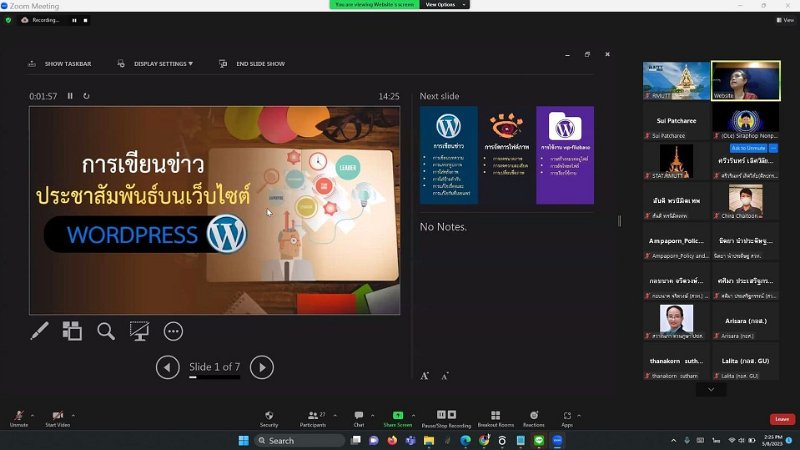The image size is (800, 450).
Task: Expand video options arrow next to Start Video
Action: coord(73,415)
